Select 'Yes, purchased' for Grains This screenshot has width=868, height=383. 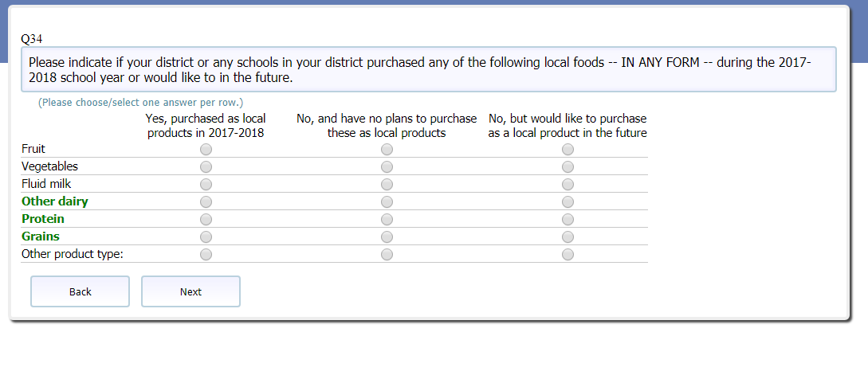point(206,237)
